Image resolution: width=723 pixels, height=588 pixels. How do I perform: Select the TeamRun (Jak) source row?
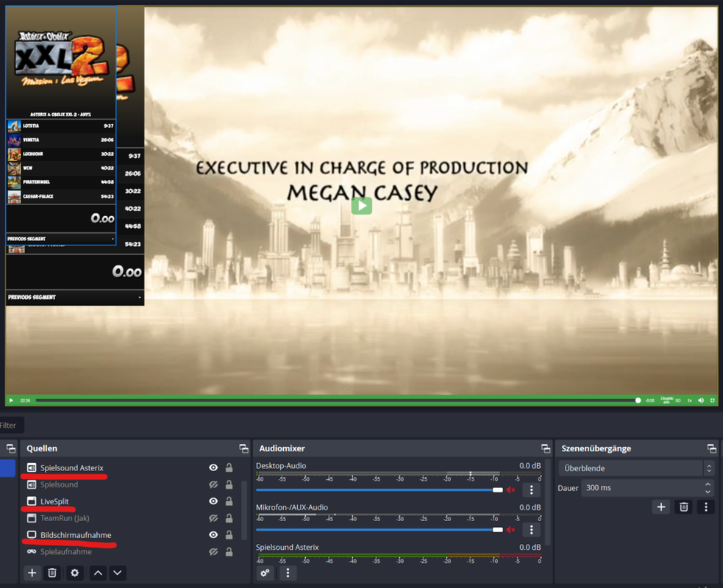[130, 518]
